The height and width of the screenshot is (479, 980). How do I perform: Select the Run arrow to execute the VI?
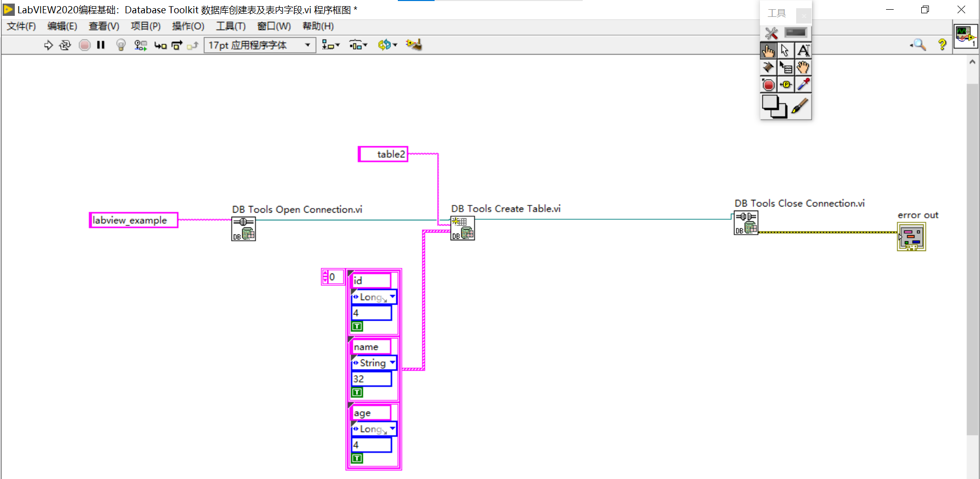[49, 45]
